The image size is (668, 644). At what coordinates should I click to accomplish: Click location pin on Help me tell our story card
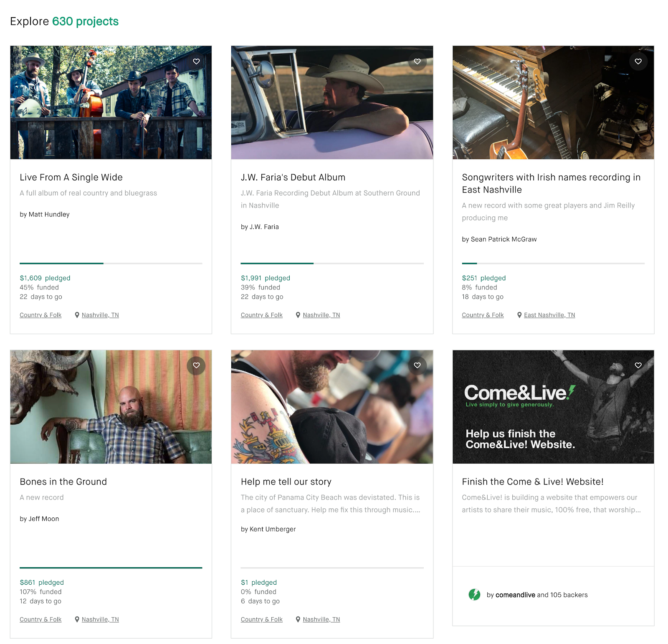(298, 619)
